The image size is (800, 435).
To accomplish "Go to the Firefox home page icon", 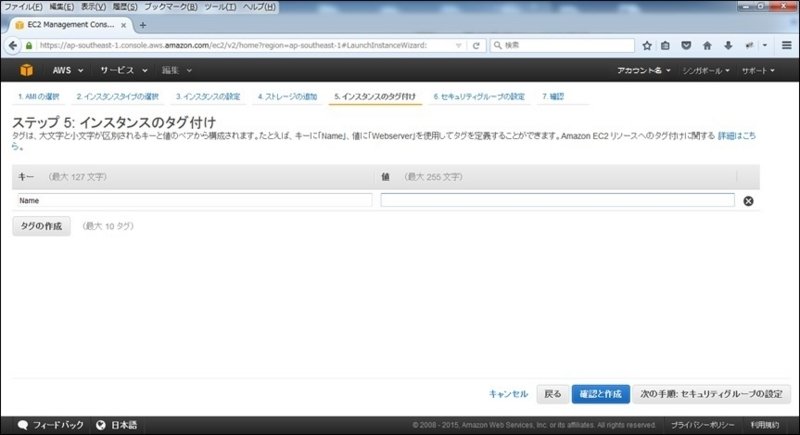I will [707, 45].
